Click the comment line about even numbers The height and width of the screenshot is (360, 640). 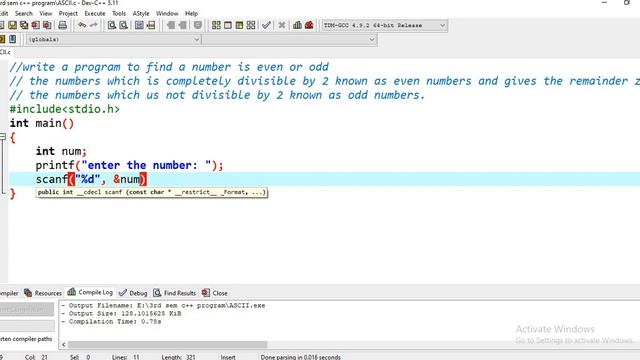pos(324,81)
